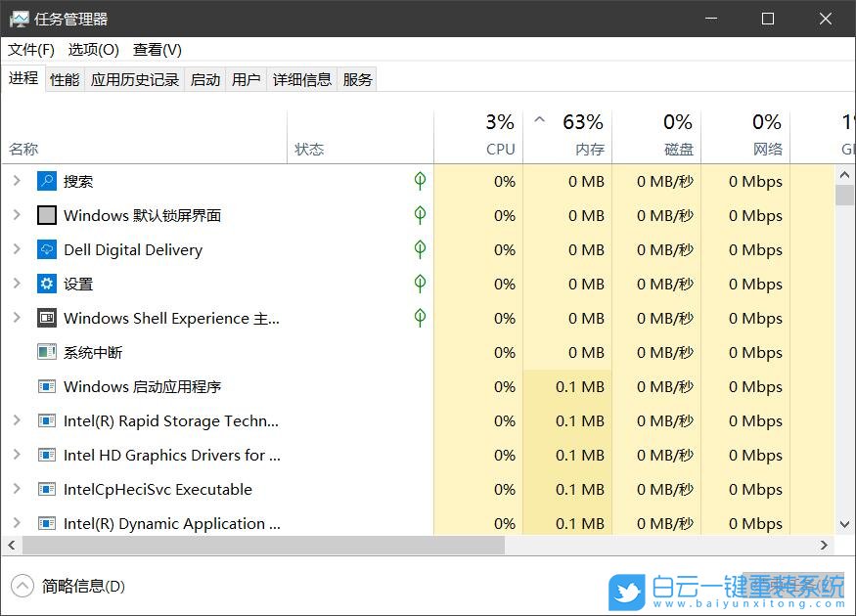Screen dimensions: 856x616
Task: Switch to the 服务 tab
Action: 357,79
